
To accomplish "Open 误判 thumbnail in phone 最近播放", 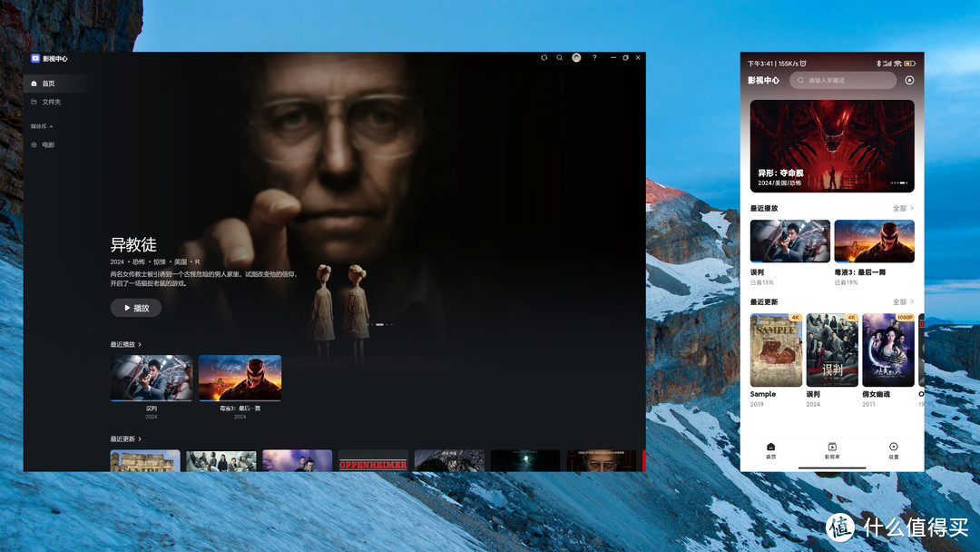I will pyautogui.click(x=790, y=241).
